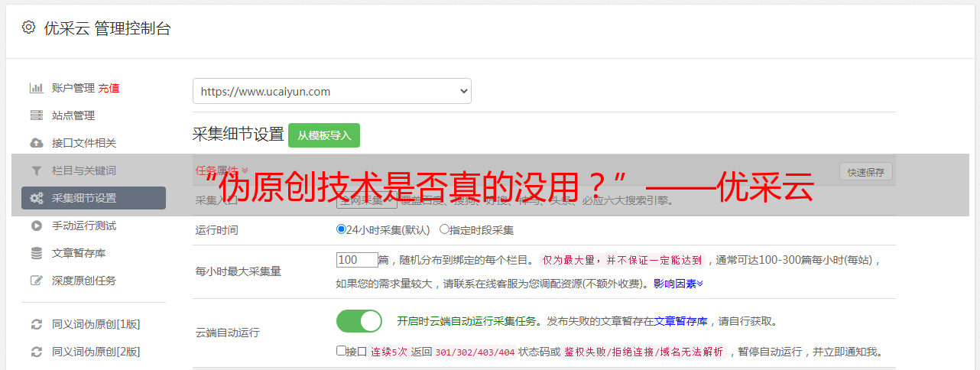Select the 24小时采集(默认) radio option
980x370 pixels.
tap(341, 229)
